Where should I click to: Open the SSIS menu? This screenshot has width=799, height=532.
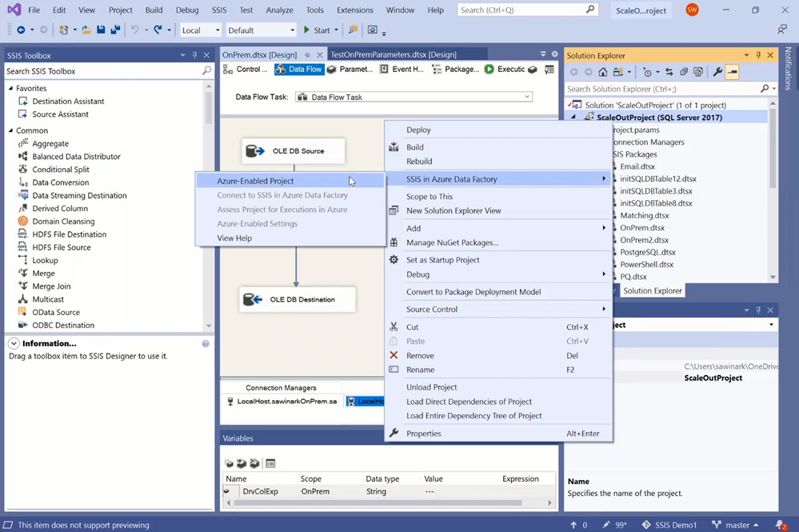(219, 10)
